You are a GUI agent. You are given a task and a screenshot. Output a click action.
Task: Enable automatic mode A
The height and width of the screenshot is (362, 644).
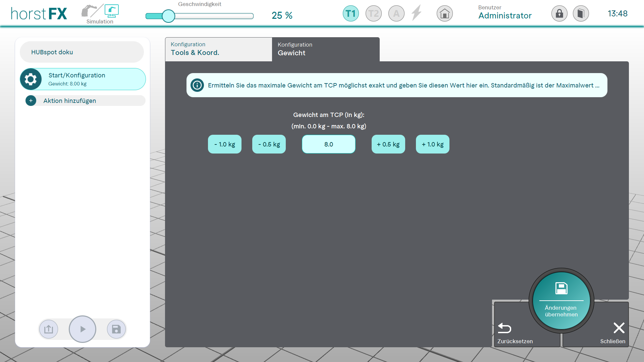click(396, 14)
